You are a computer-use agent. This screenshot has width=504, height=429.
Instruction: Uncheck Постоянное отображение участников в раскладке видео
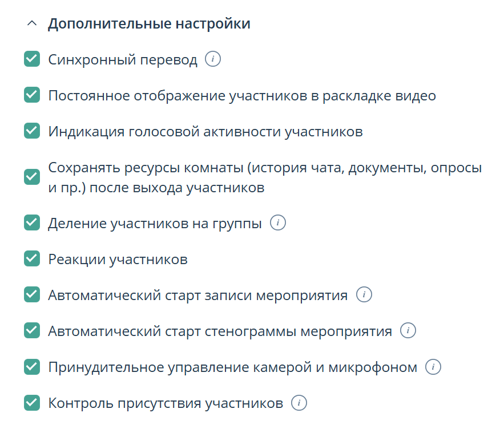(x=31, y=95)
